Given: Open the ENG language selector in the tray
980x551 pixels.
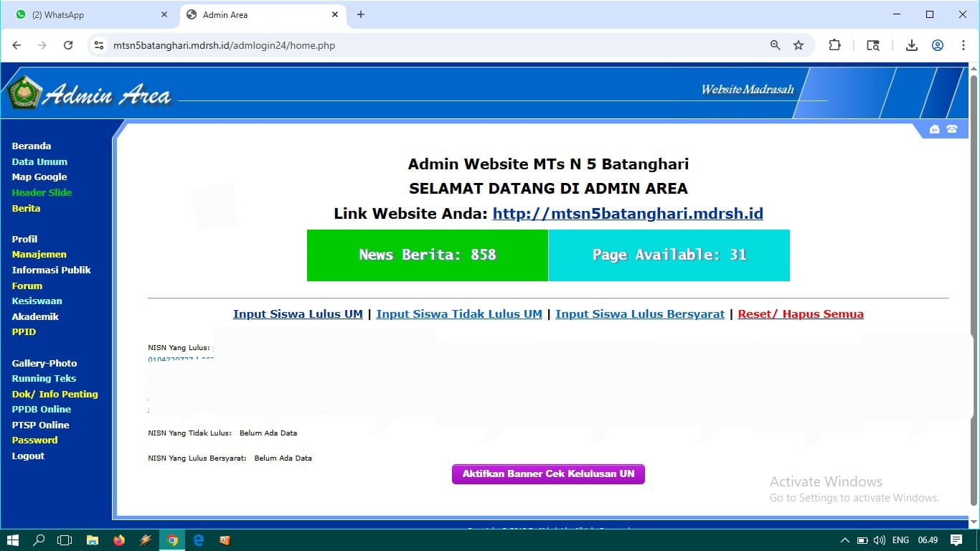Looking at the screenshot, I should click(x=900, y=540).
